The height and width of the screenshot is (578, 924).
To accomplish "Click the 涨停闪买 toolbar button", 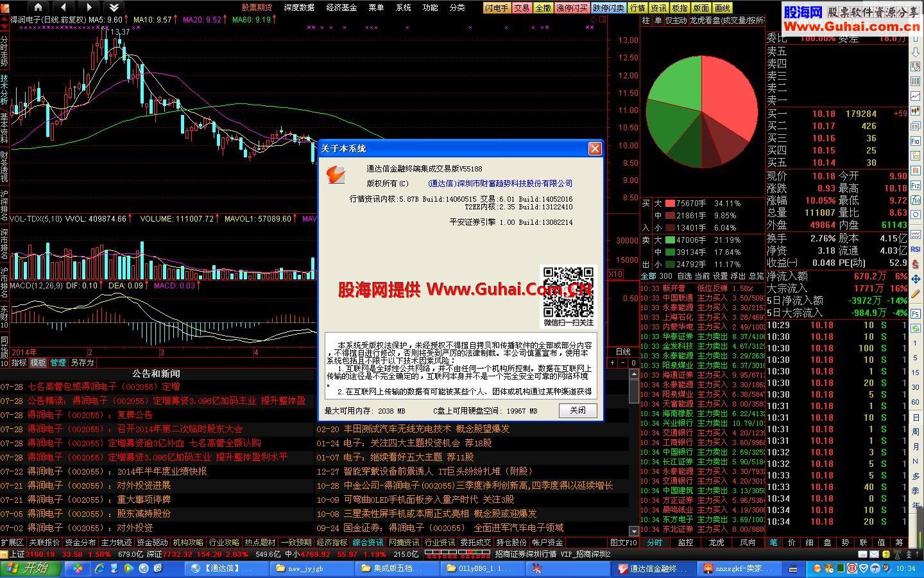I will coord(572,8).
